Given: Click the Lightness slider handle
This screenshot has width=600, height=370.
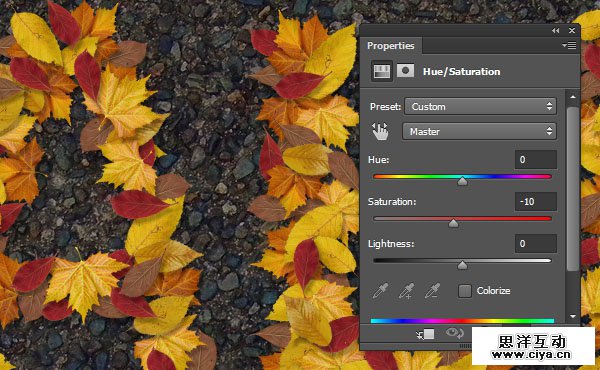Looking at the screenshot, I should (x=463, y=265).
